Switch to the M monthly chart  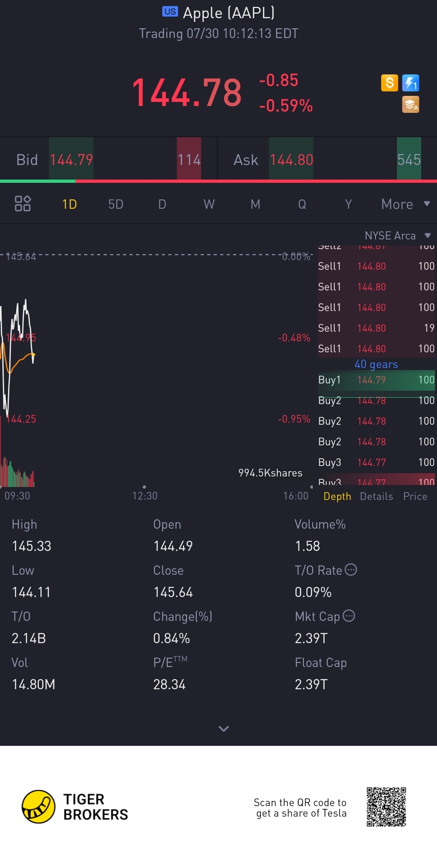(x=255, y=204)
